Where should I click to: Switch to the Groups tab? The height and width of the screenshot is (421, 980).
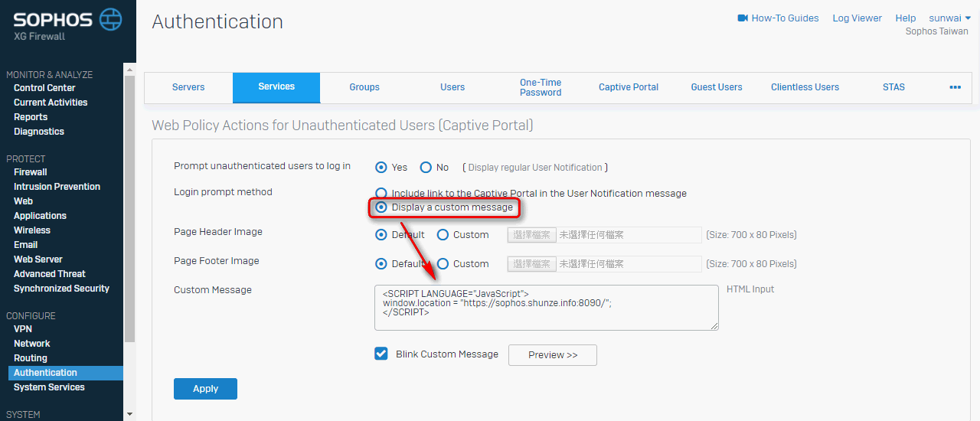click(x=364, y=87)
